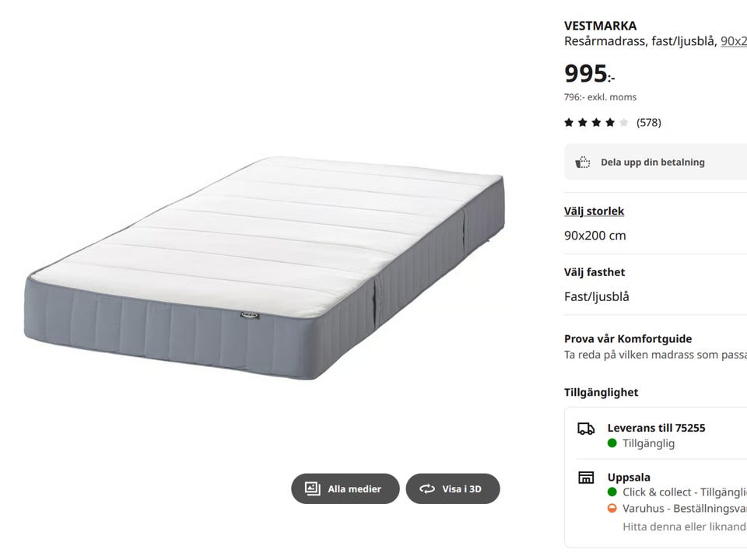Change delivery postcode at Leverans till 75255
Screen dimensions: 747x560
[656, 428]
